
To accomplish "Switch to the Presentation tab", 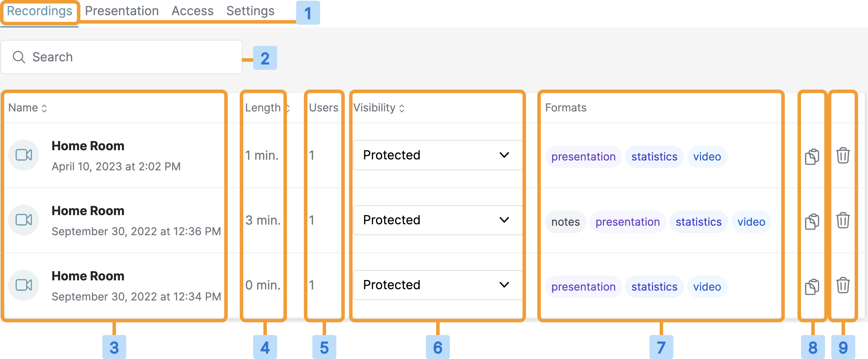I will point(122,11).
